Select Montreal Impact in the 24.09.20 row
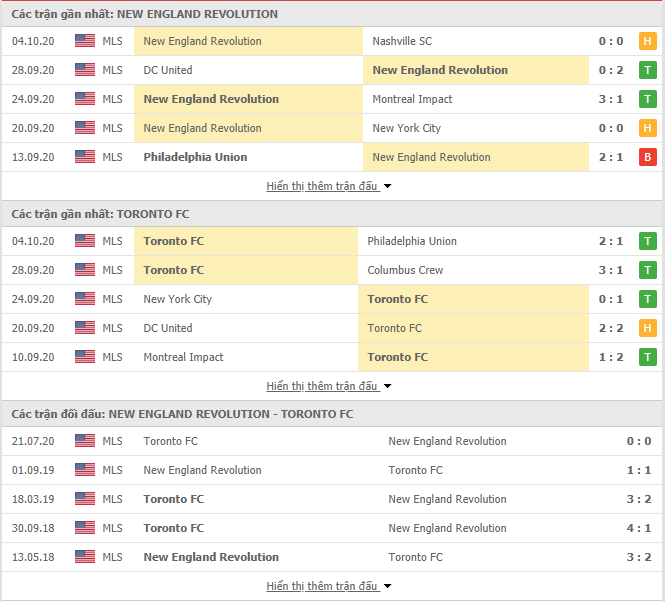 pos(412,99)
